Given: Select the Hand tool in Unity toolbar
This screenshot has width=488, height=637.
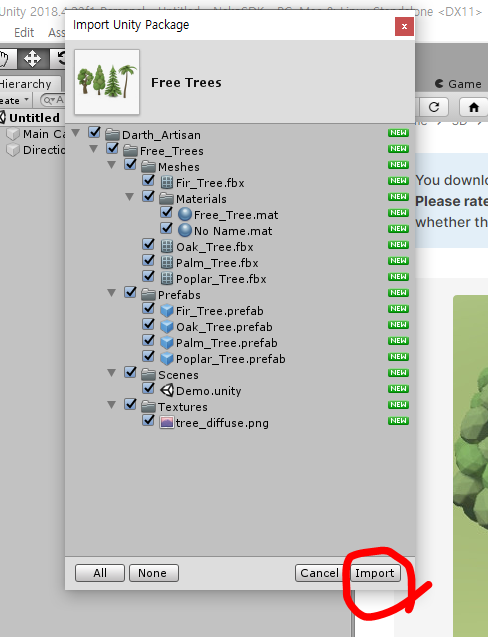Looking at the screenshot, I should (x=6, y=59).
